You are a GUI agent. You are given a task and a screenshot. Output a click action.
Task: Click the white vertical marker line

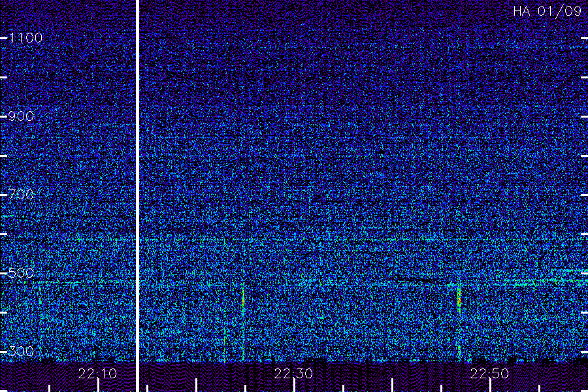137,196
